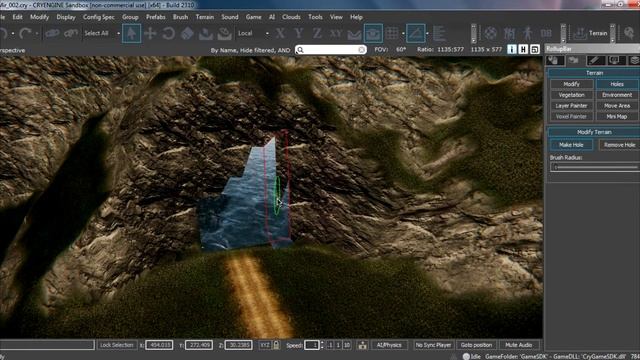Click the Unlink objects icon
The image size is (640, 360).
(71, 33)
